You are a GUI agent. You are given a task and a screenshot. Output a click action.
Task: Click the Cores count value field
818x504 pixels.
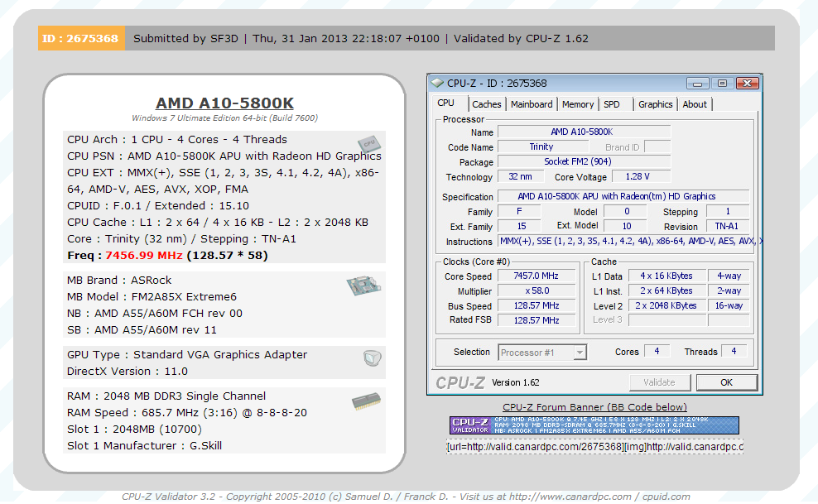pos(657,351)
